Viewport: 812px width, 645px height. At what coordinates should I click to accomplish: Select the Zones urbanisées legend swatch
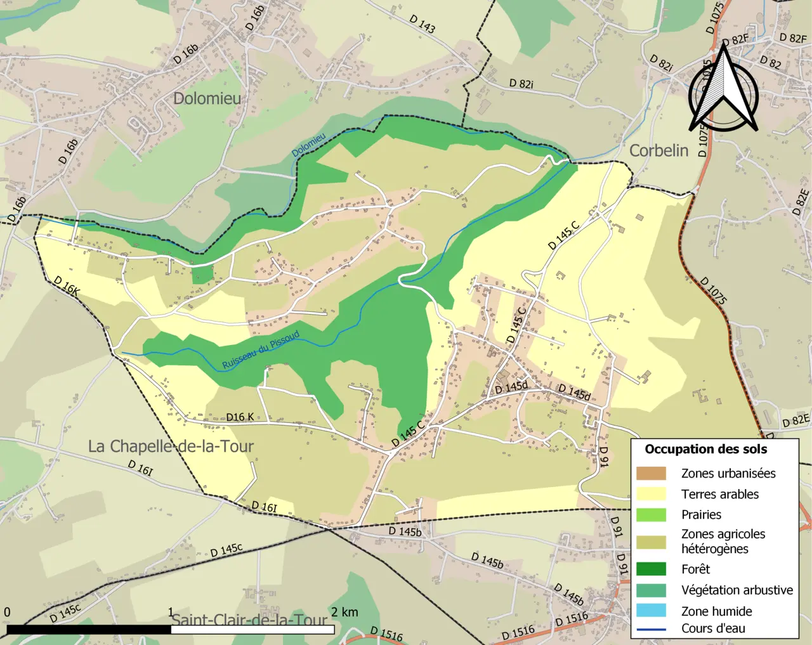(652, 473)
